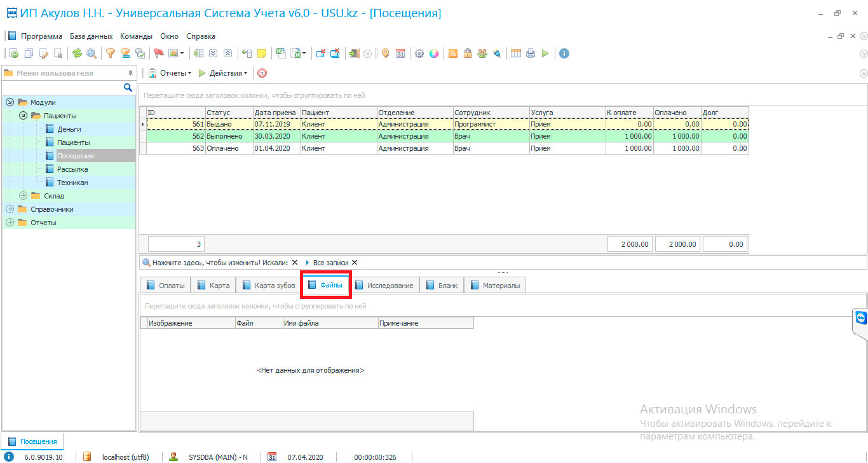Image resolution: width=868 pixels, height=463 pixels.
Task: Click the orange RSS feed icon
Action: 453,53
